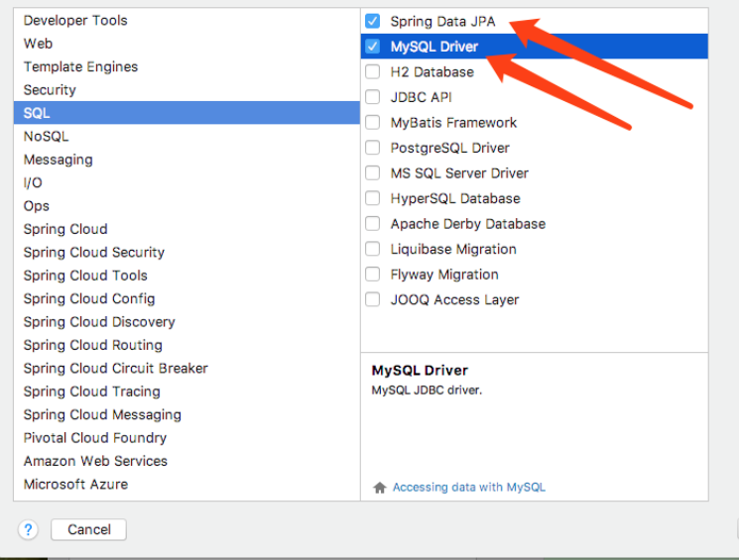Enable the H2 Database checkbox
The height and width of the screenshot is (560, 739).
pyautogui.click(x=372, y=71)
